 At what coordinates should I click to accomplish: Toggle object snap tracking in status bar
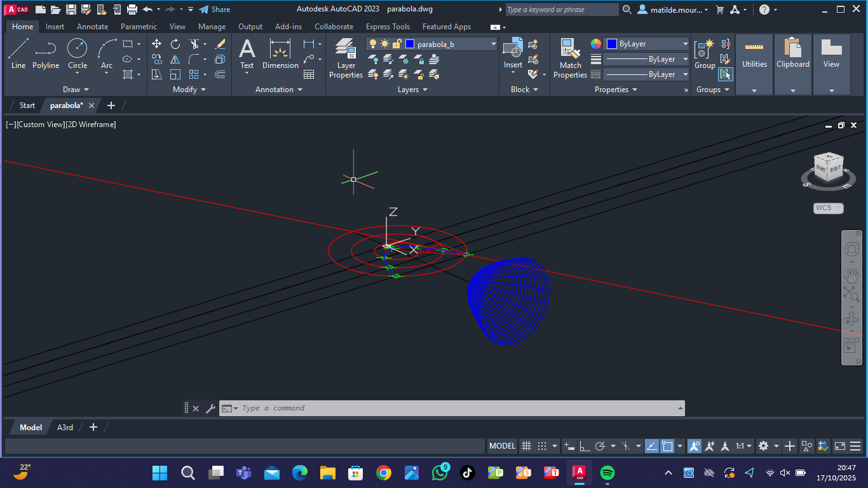point(652,446)
